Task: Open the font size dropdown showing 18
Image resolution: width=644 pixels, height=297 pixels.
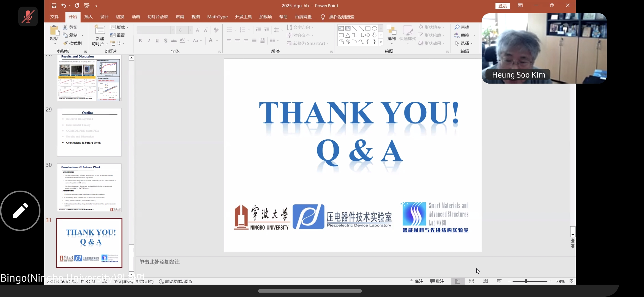Action: click(x=190, y=30)
